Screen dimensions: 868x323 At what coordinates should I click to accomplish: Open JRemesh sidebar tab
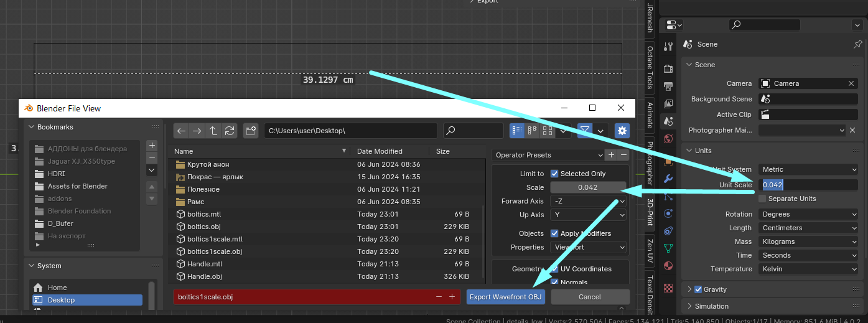click(x=650, y=18)
